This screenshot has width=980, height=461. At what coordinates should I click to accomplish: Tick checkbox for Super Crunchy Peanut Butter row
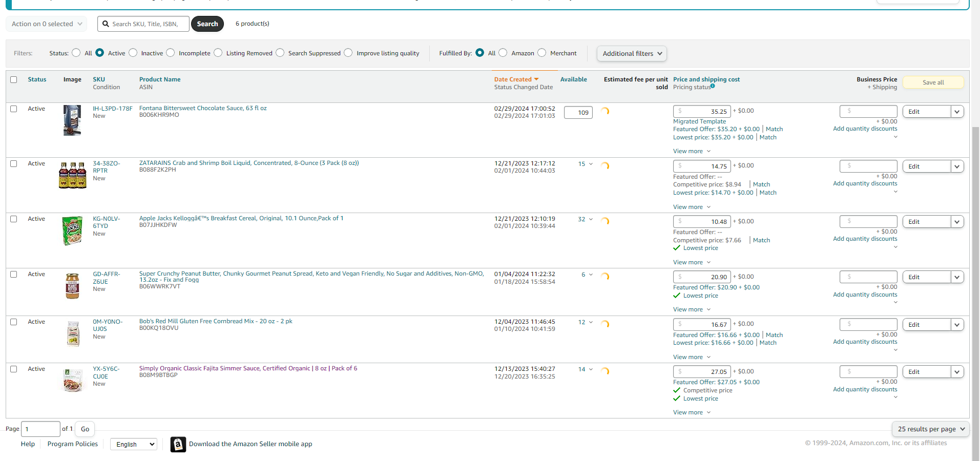coord(14,274)
